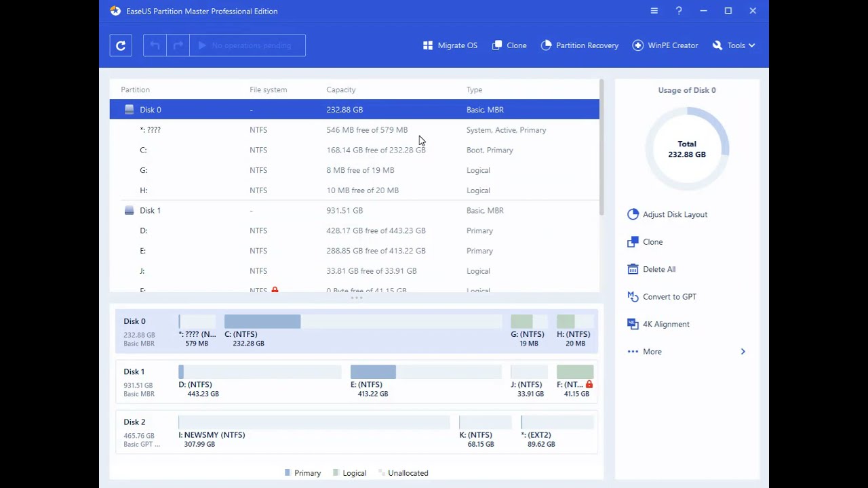This screenshot has height=488, width=868.
Task: Click the pending operations execute button
Action: pos(247,45)
